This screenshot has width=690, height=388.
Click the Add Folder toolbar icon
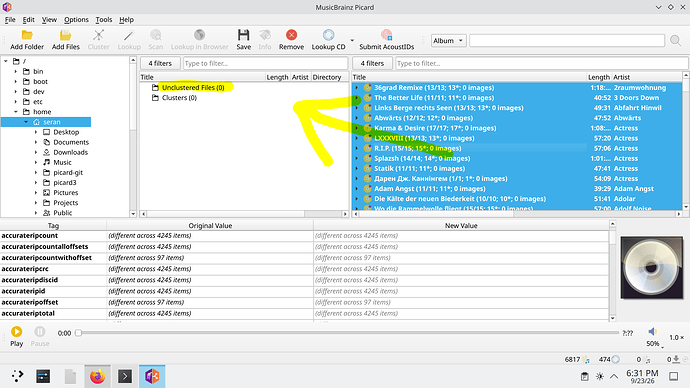point(27,35)
